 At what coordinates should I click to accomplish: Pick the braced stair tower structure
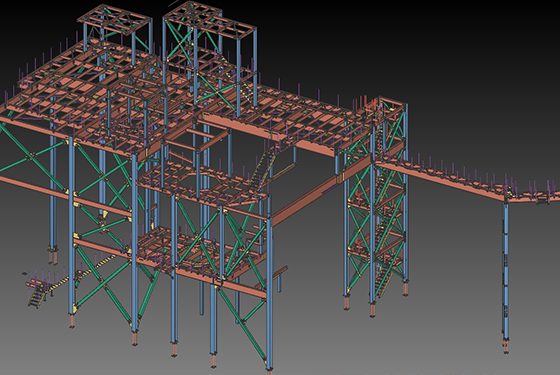376,200
